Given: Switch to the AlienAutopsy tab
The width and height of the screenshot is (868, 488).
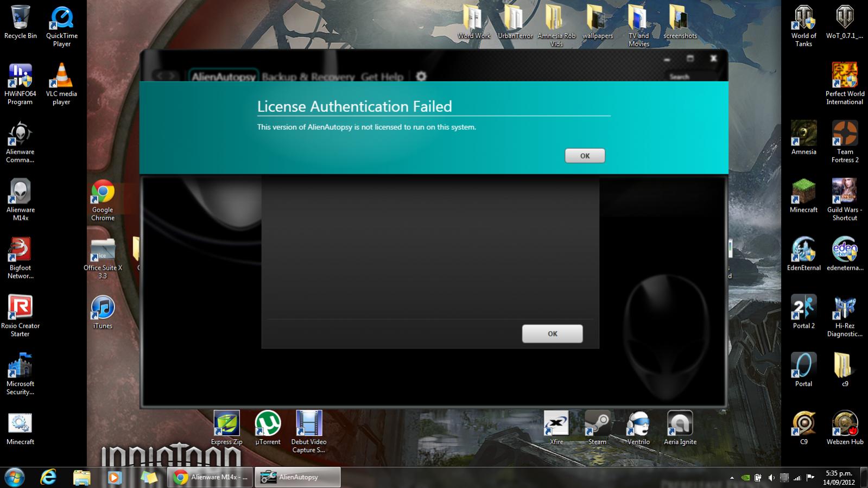Looking at the screenshot, I should coord(223,77).
